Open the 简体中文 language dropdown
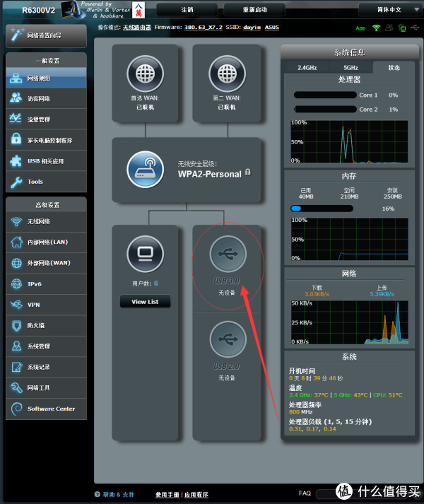This screenshot has height=504, width=424. 389,10
